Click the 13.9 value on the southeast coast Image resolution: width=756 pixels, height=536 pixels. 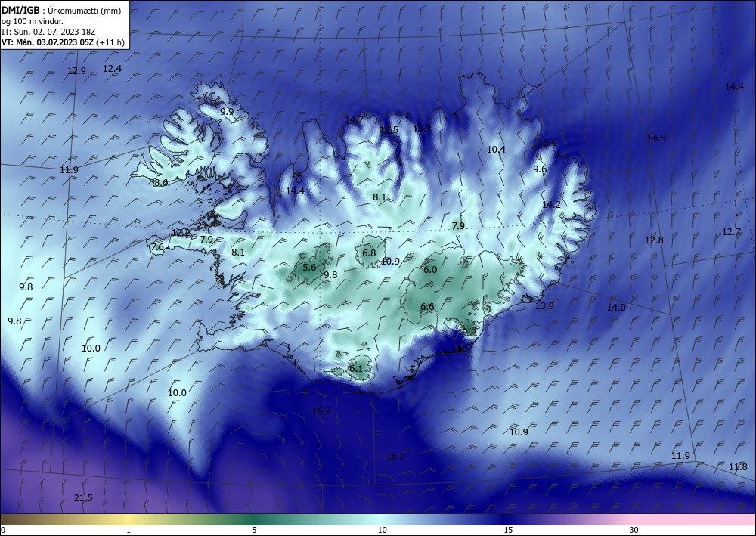pyautogui.click(x=545, y=305)
